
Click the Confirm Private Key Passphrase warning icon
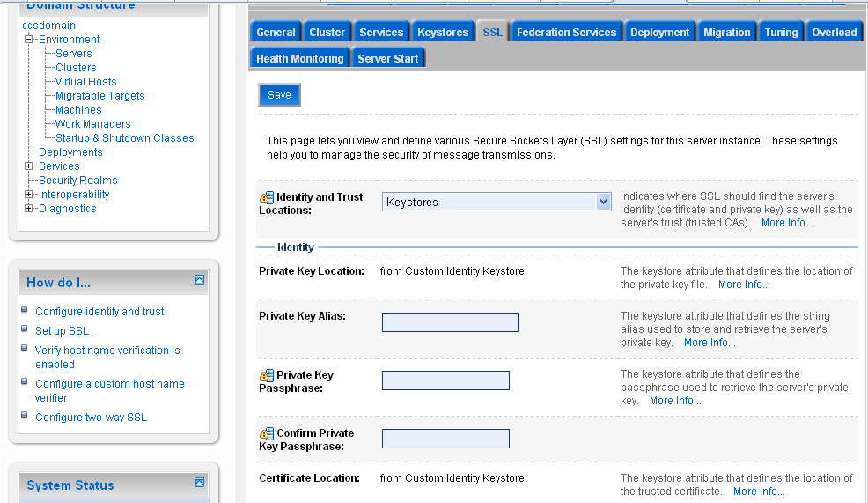point(267,433)
